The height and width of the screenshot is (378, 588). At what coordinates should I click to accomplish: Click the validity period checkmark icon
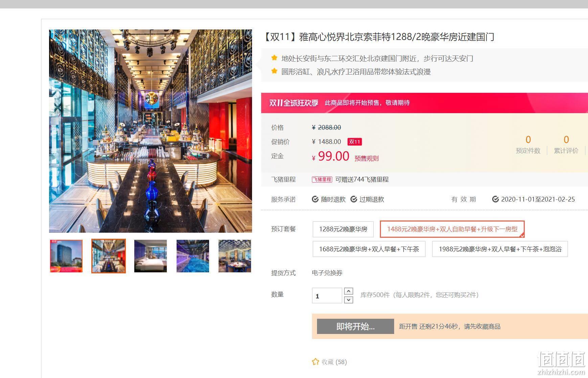tap(496, 199)
